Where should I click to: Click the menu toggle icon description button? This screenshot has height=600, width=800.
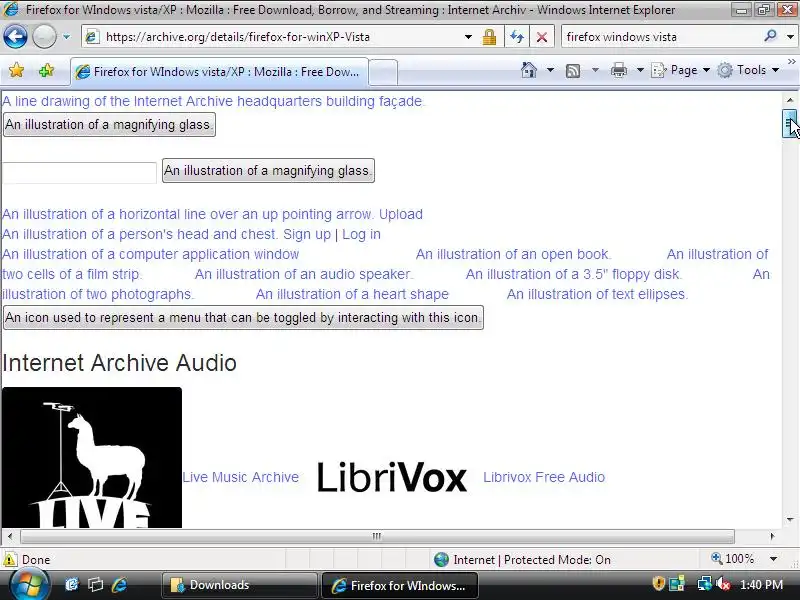coord(243,317)
